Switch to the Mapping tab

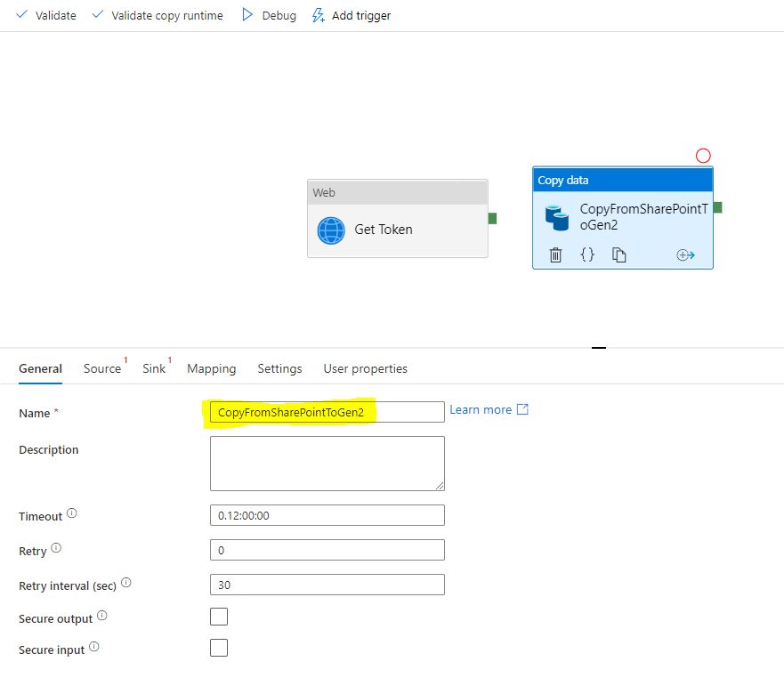coord(212,368)
